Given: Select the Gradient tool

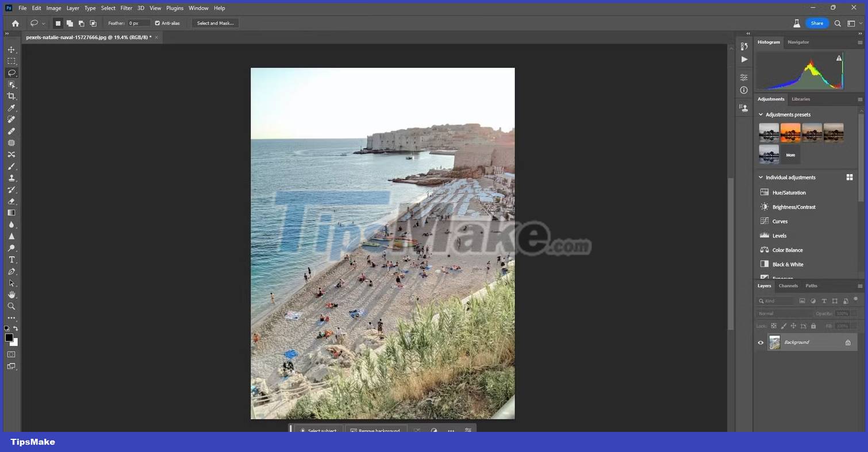Looking at the screenshot, I should coord(11,213).
